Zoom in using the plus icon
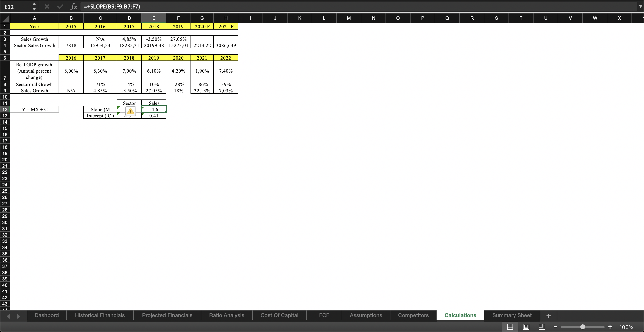644x332 pixels. tap(610, 327)
